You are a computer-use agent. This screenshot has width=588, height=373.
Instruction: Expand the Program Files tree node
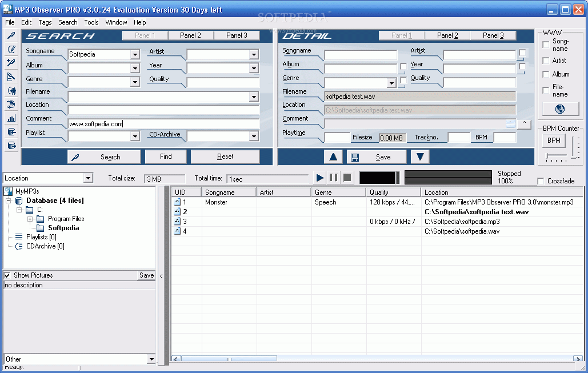click(x=30, y=219)
